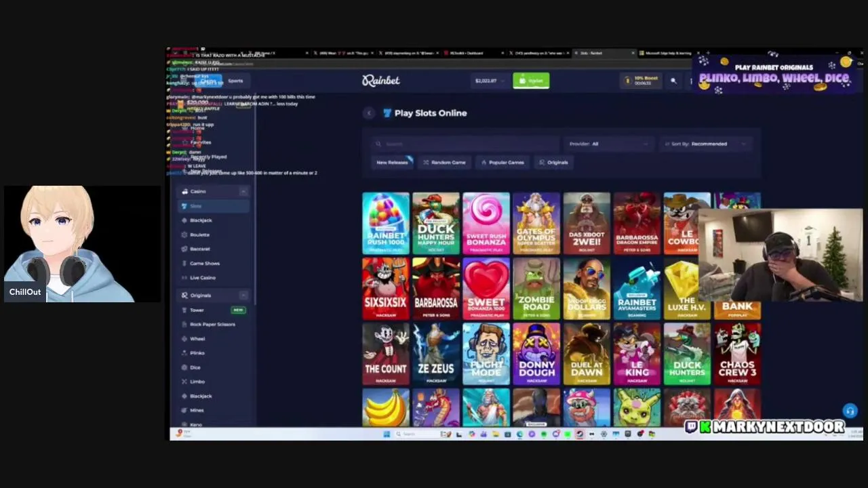Go back with the arrow beside Play Slots Online

[369, 113]
